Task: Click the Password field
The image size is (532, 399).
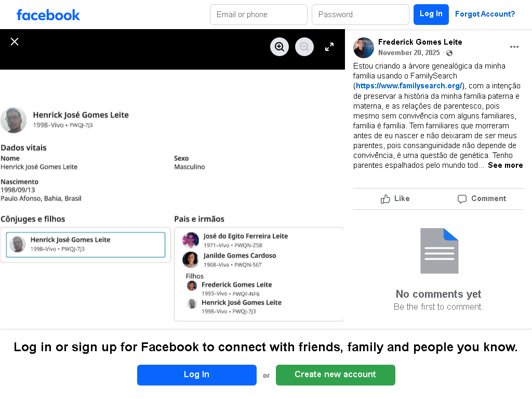Action: [361, 15]
